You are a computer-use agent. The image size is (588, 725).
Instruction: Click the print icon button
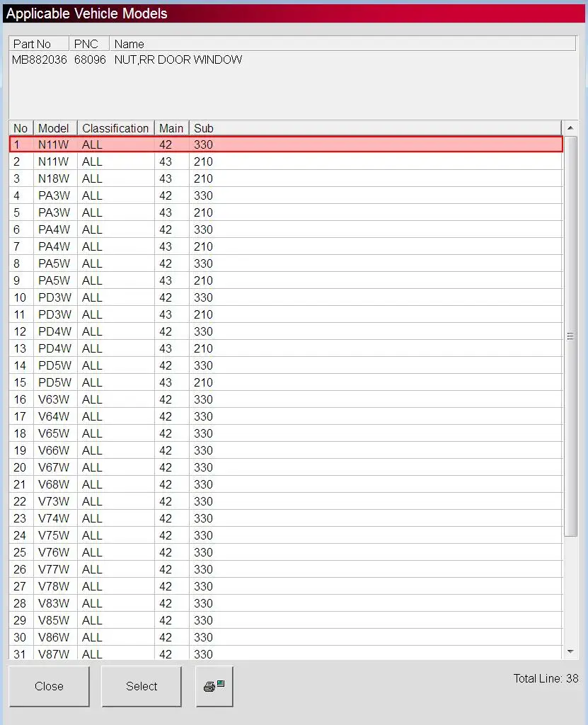[214, 686]
